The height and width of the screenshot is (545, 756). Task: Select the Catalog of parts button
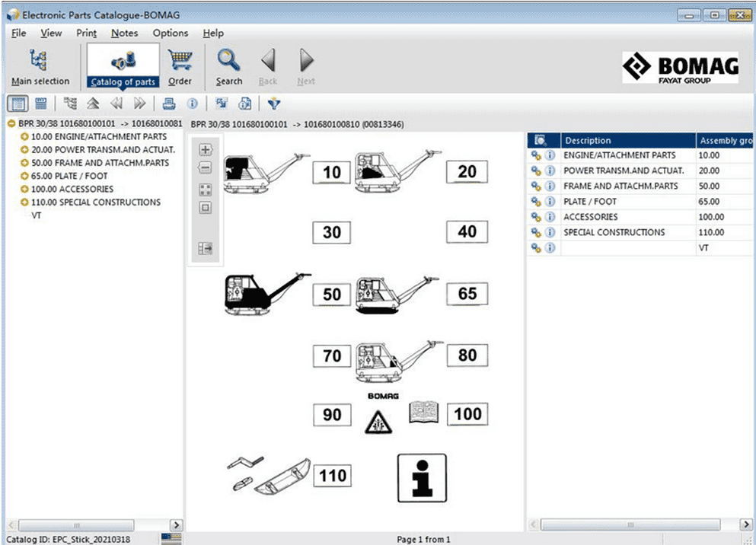(x=123, y=67)
